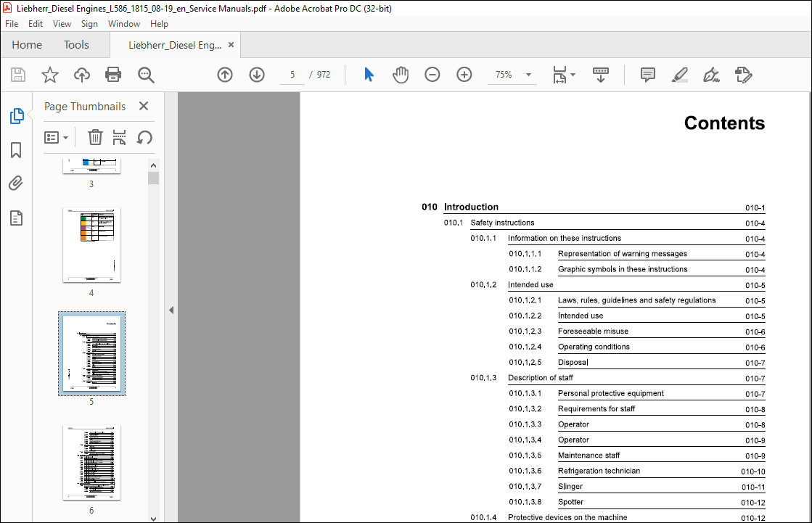This screenshot has height=523, width=812.
Task: Click the "Information on these instructions" entry
Action: tap(565, 238)
